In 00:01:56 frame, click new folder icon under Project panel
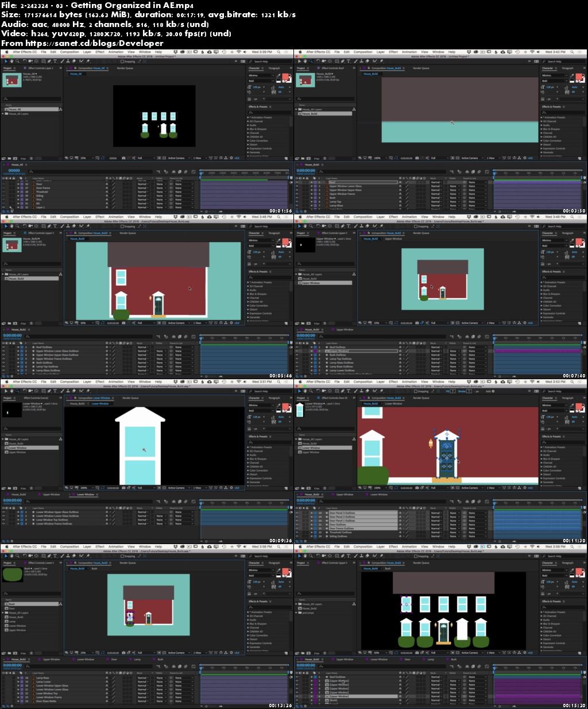The image size is (588, 709). (x=9, y=158)
